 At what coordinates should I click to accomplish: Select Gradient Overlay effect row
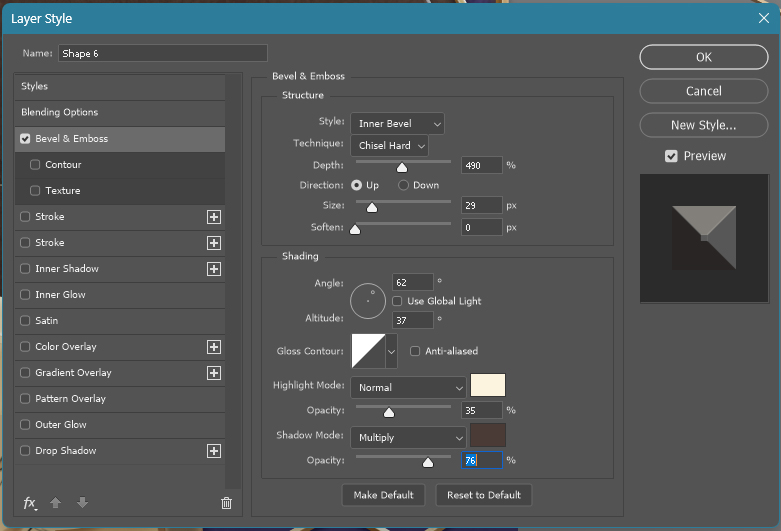tap(120, 373)
